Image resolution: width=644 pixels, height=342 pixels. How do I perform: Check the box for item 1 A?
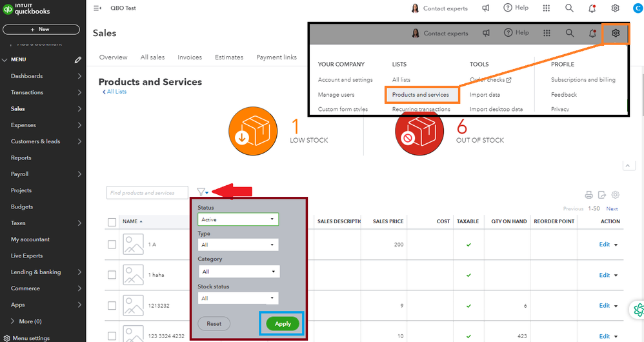click(112, 245)
